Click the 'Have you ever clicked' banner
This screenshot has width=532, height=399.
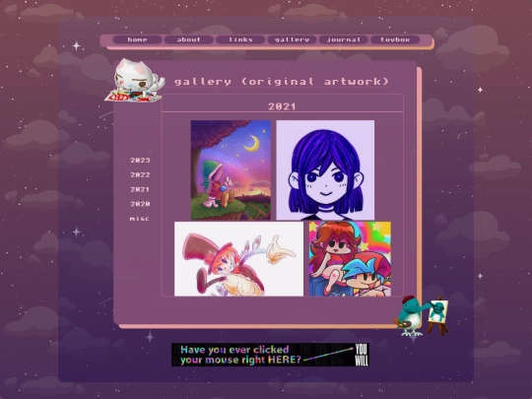point(270,355)
